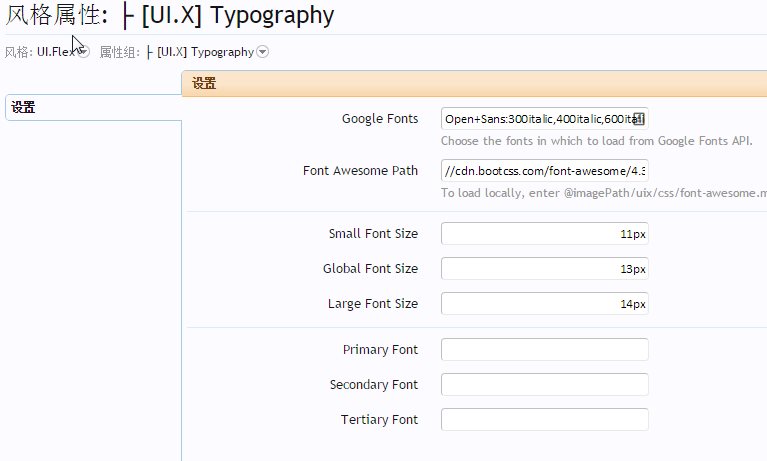Click the Small Font Size field
Image resolution: width=767 pixels, height=461 pixels.
coord(544,234)
